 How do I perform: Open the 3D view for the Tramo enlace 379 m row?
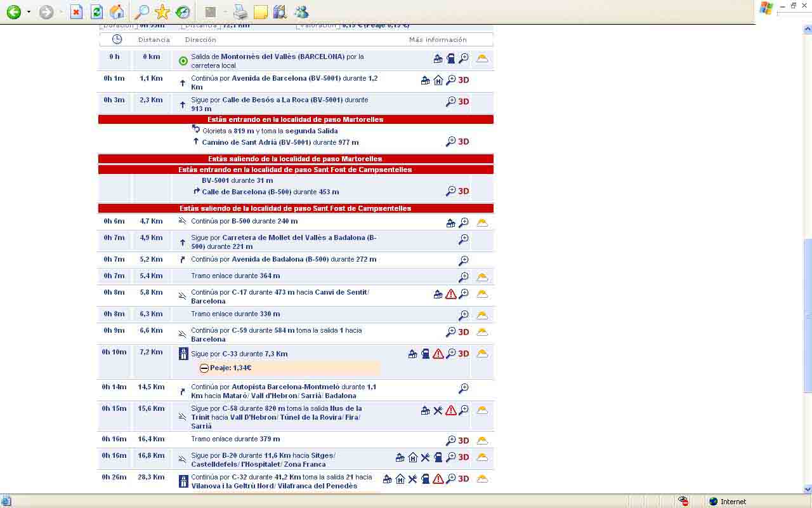[x=464, y=441]
